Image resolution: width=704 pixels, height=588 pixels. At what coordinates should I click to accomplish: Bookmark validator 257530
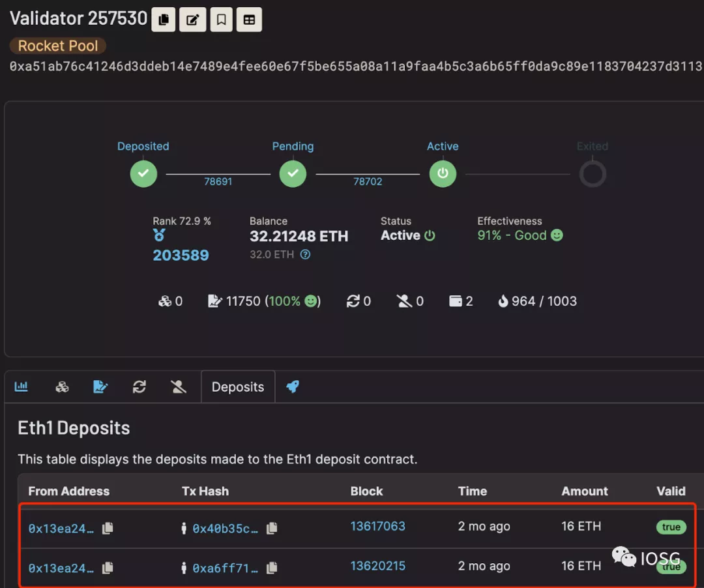(x=222, y=20)
